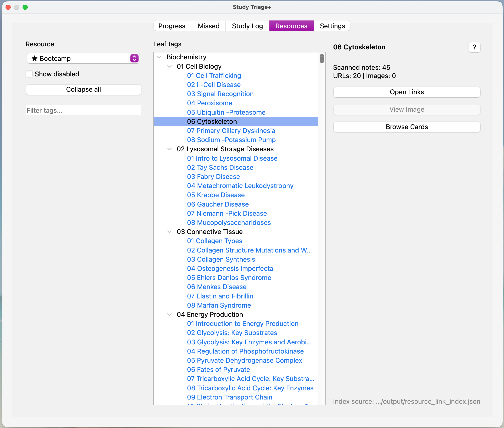Click the Filter tags input field
Image resolution: width=504 pixels, height=428 pixels.
(x=83, y=110)
